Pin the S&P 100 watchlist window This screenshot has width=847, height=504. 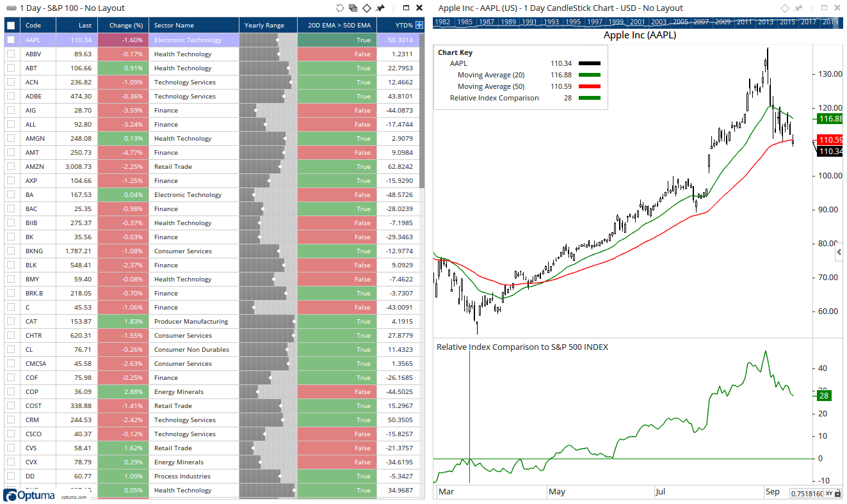click(380, 8)
